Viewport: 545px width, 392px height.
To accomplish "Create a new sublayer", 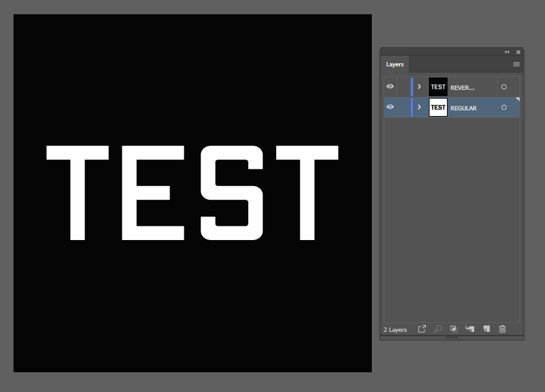I will pos(469,329).
